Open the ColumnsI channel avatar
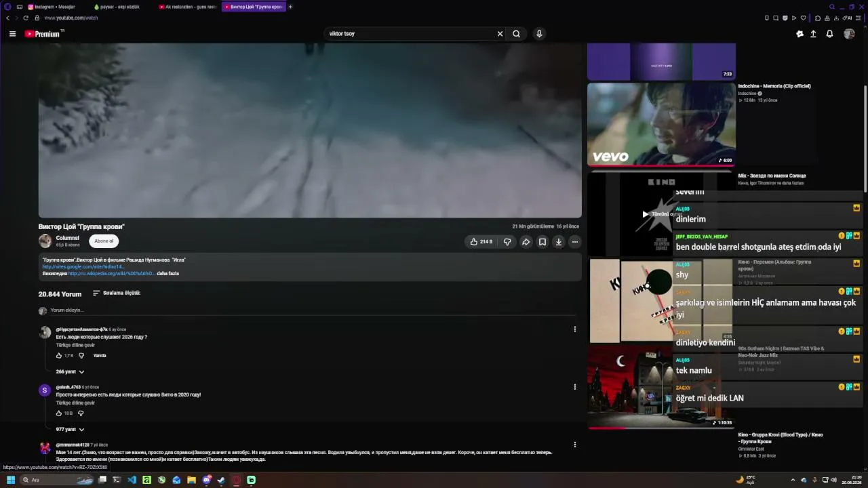The width and height of the screenshot is (868, 488). tap(45, 241)
